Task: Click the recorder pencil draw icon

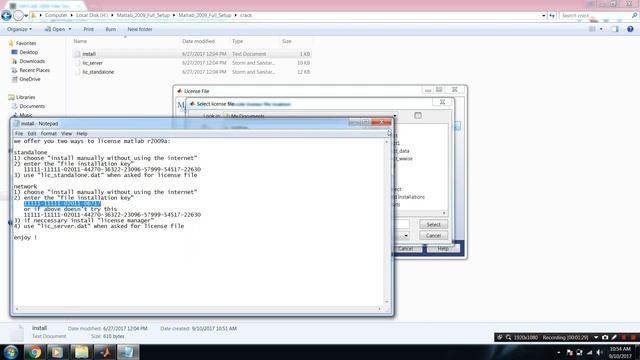Action: coord(614,337)
